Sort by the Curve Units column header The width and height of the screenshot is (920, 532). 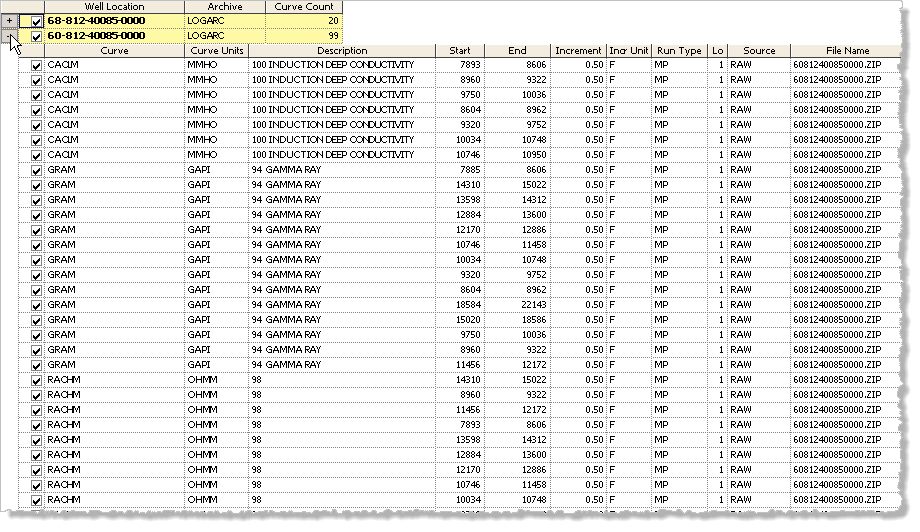coord(217,51)
